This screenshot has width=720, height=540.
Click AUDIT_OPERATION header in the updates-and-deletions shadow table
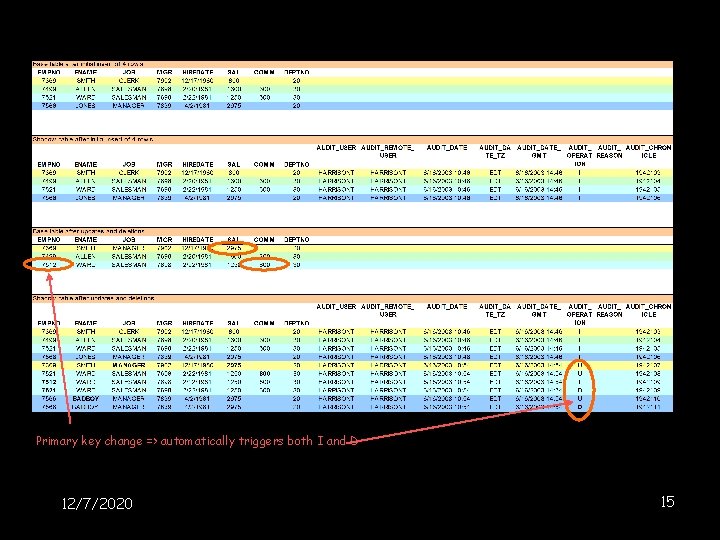tap(579, 315)
